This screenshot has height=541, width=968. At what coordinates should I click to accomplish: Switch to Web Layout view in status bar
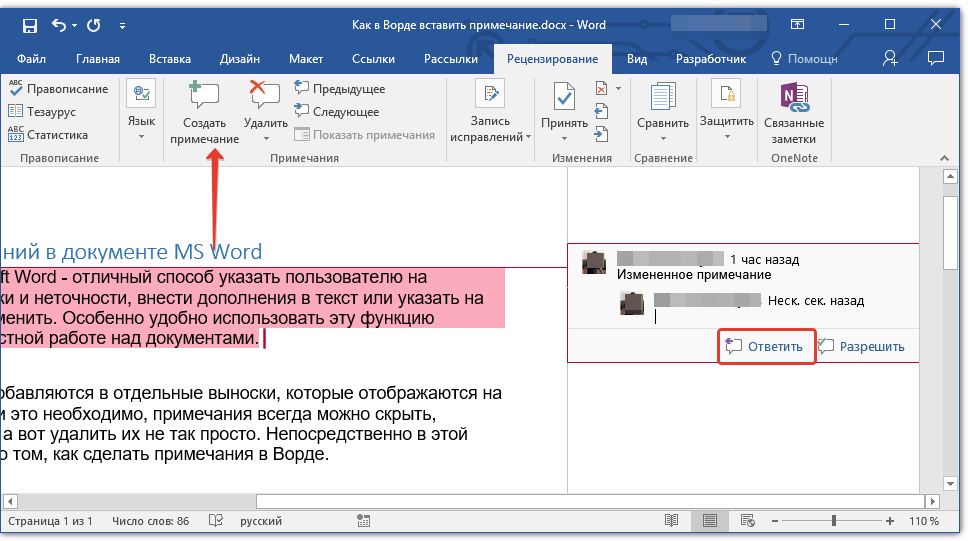tap(746, 521)
